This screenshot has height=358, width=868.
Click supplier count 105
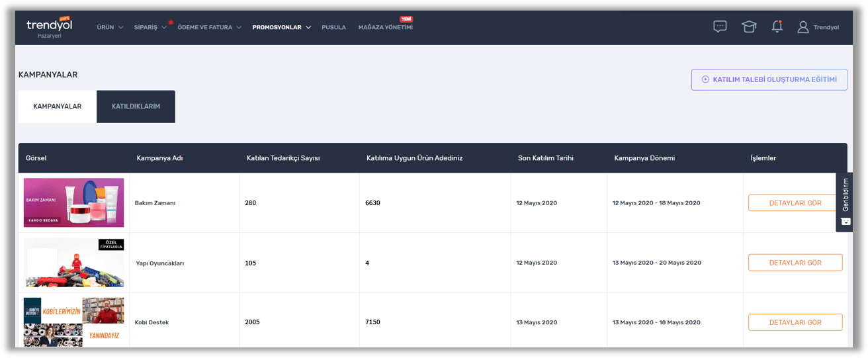pyautogui.click(x=250, y=263)
